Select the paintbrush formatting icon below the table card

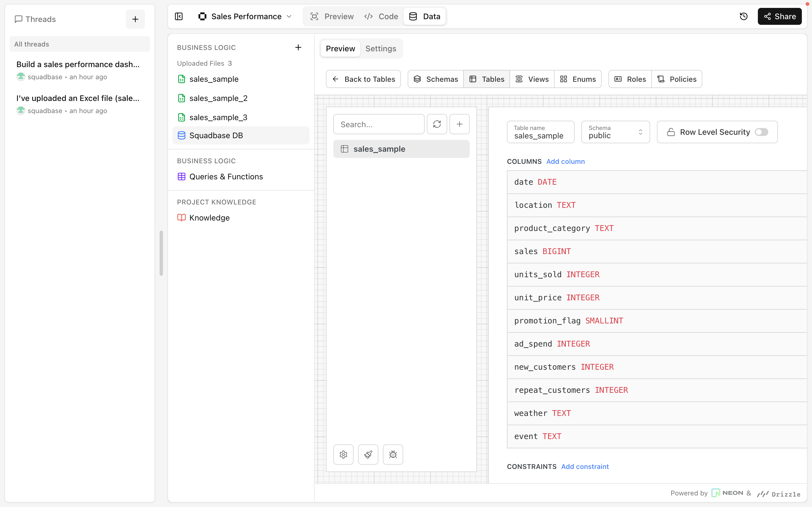(368, 455)
